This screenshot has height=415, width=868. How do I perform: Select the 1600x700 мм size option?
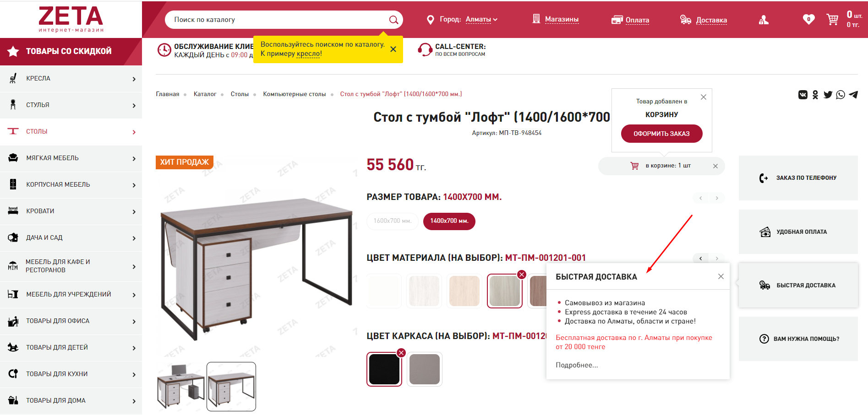point(393,221)
